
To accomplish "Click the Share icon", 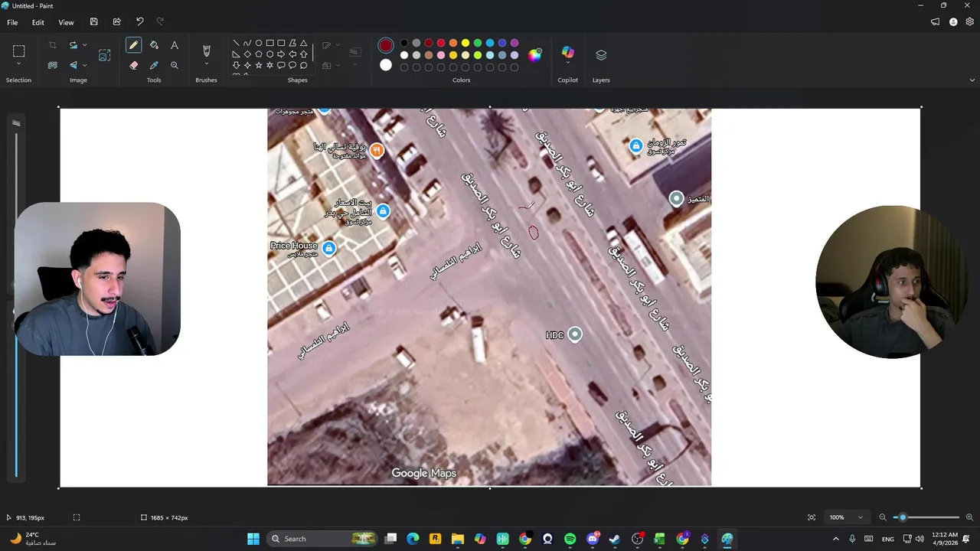I will (116, 22).
